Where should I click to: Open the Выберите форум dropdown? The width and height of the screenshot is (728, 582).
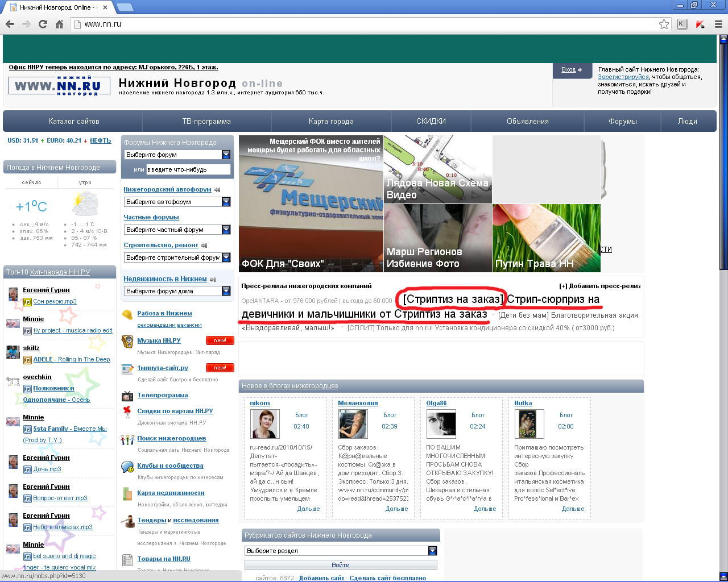pyautogui.click(x=177, y=155)
